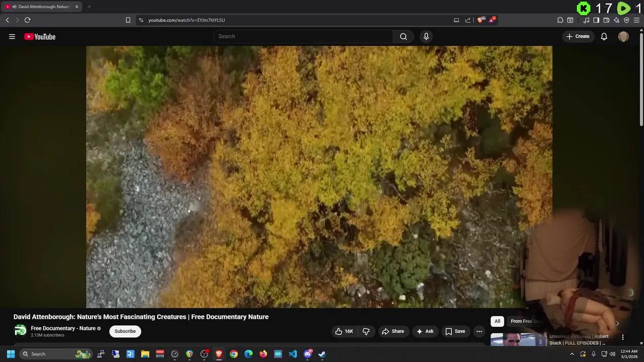Open the YouTube guide hamburger menu

click(x=12, y=37)
